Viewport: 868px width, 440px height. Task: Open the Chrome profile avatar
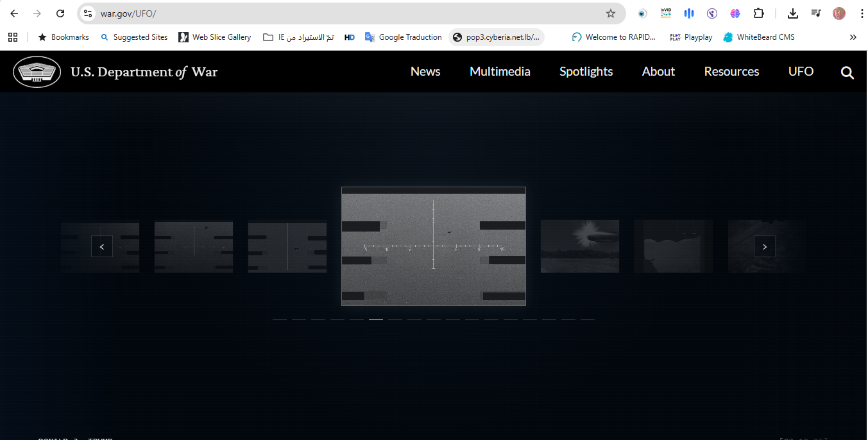tap(839, 13)
